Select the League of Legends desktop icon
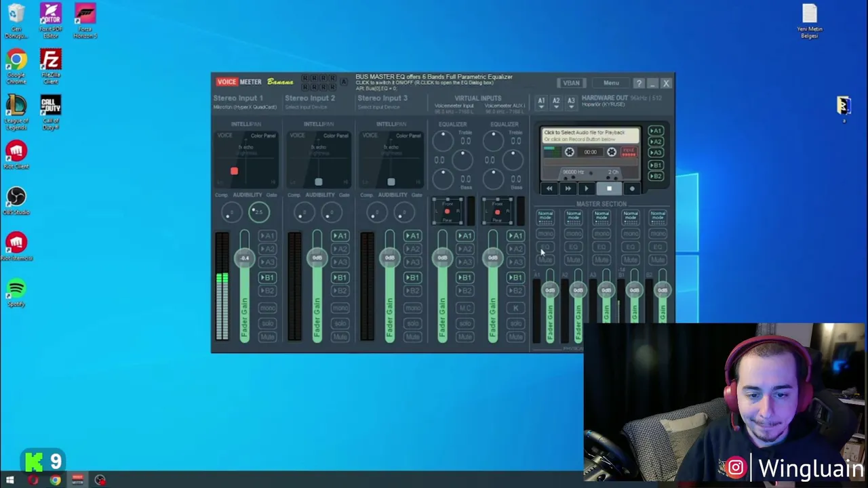 click(16, 113)
